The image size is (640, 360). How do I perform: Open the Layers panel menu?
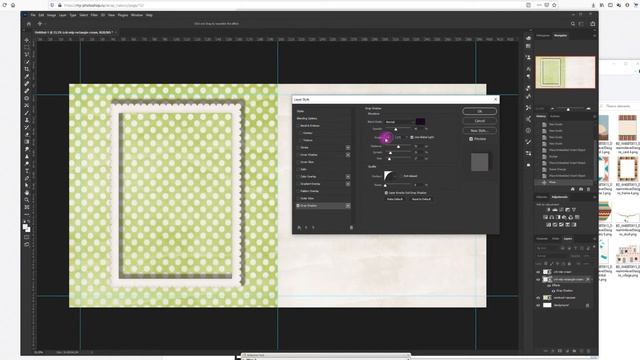point(594,239)
